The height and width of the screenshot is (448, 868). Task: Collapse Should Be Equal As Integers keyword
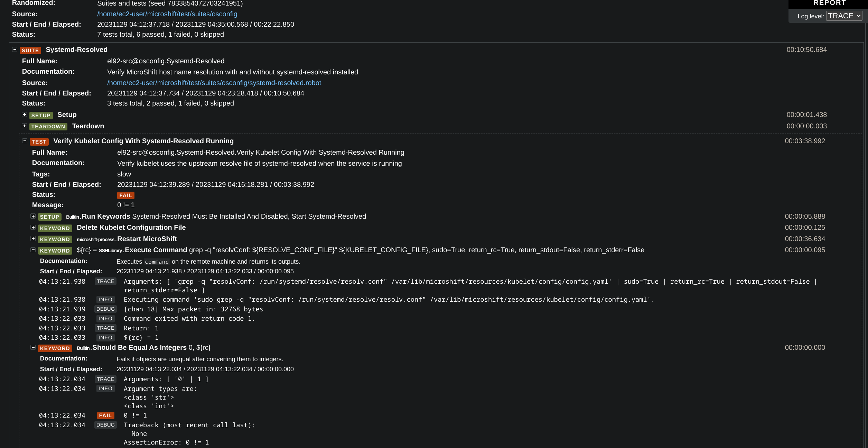pos(33,347)
